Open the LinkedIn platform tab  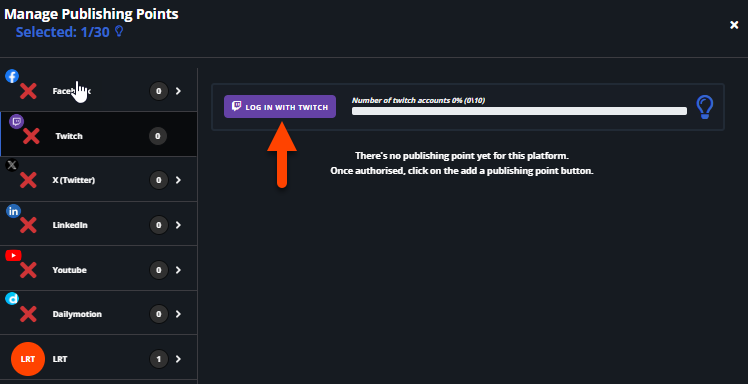(98, 223)
